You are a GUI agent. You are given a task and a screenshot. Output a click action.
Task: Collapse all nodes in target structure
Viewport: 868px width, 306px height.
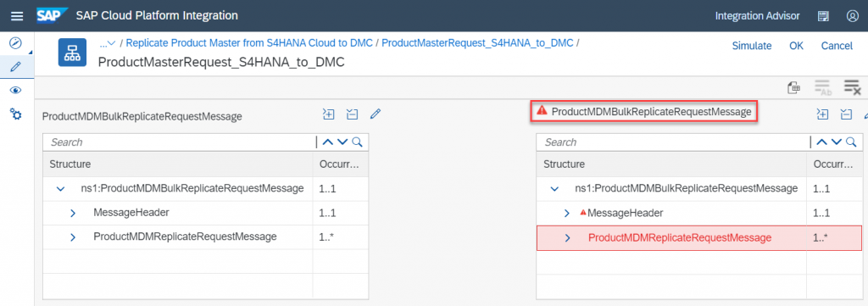click(847, 114)
